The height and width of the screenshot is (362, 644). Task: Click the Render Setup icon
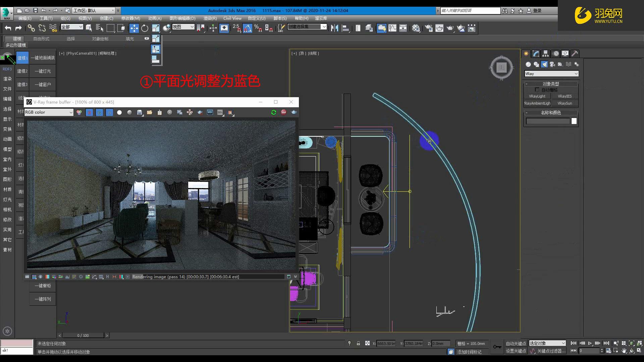point(428,28)
